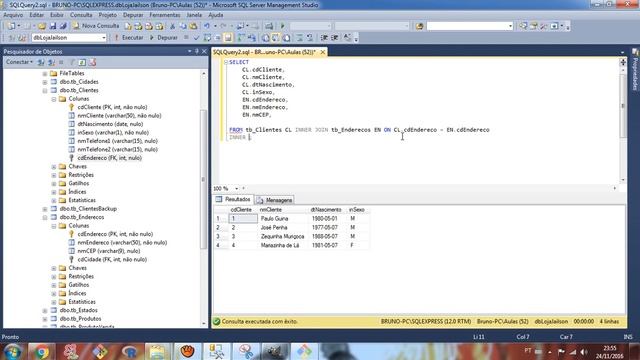
Task: Expand the FileTables node
Action: (x=45, y=73)
